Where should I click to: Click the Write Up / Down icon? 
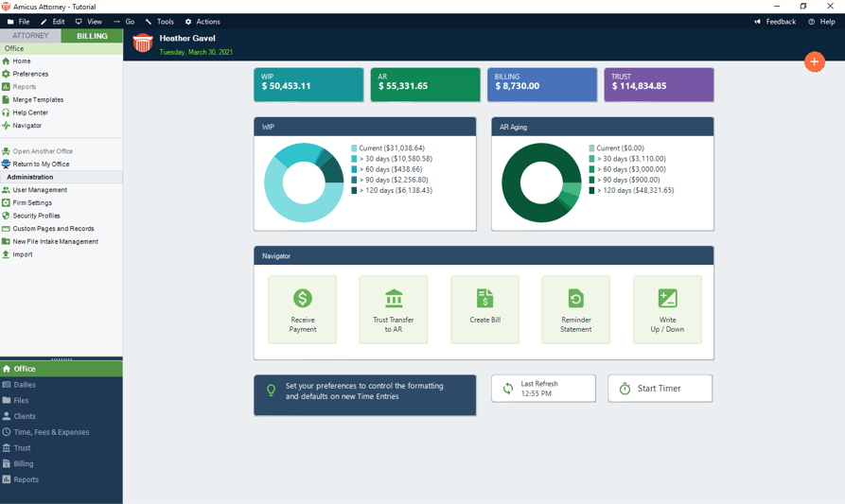click(668, 298)
